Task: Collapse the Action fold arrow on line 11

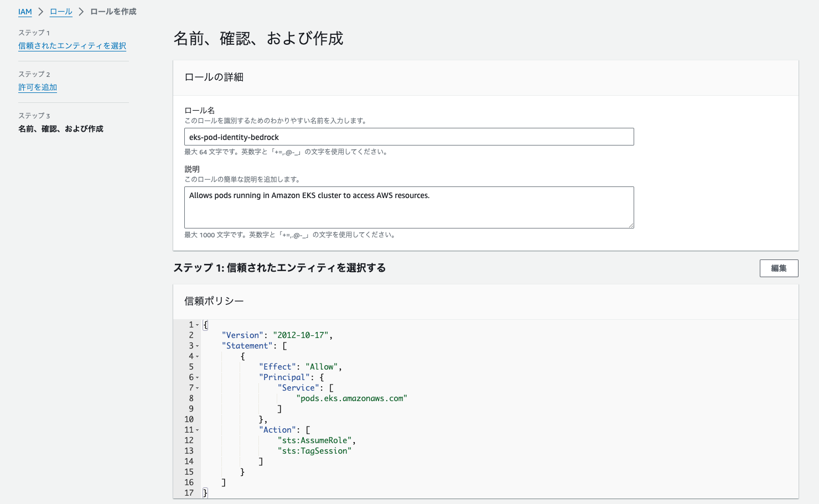Action: pos(198,430)
